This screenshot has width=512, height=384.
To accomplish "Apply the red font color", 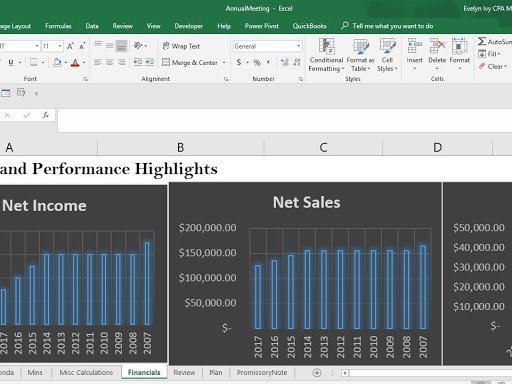I will coord(75,63).
